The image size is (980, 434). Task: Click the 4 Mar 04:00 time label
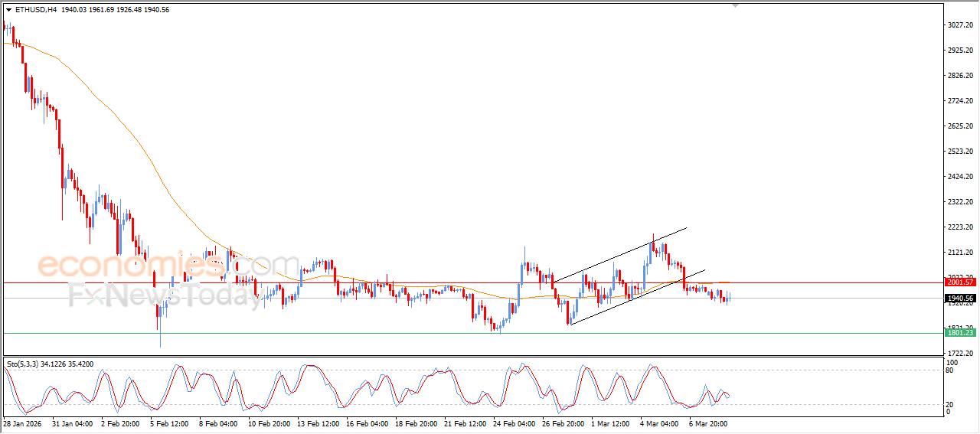click(x=659, y=423)
